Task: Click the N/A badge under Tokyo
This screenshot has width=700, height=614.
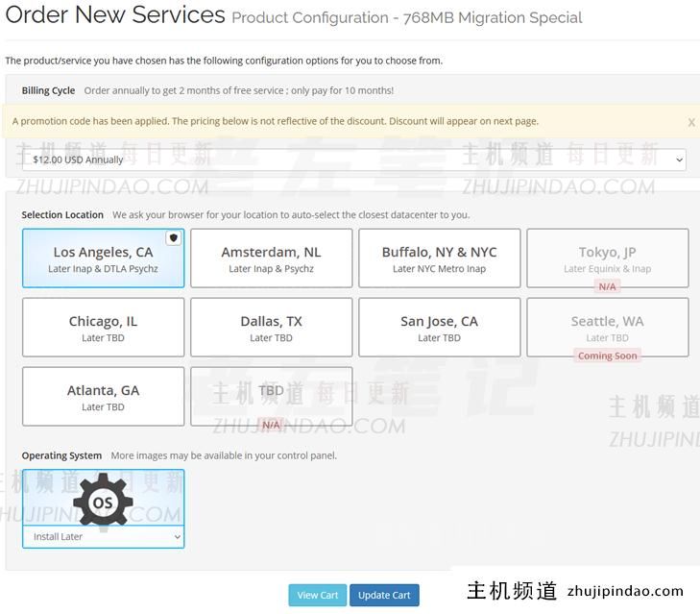Action: pos(607,286)
